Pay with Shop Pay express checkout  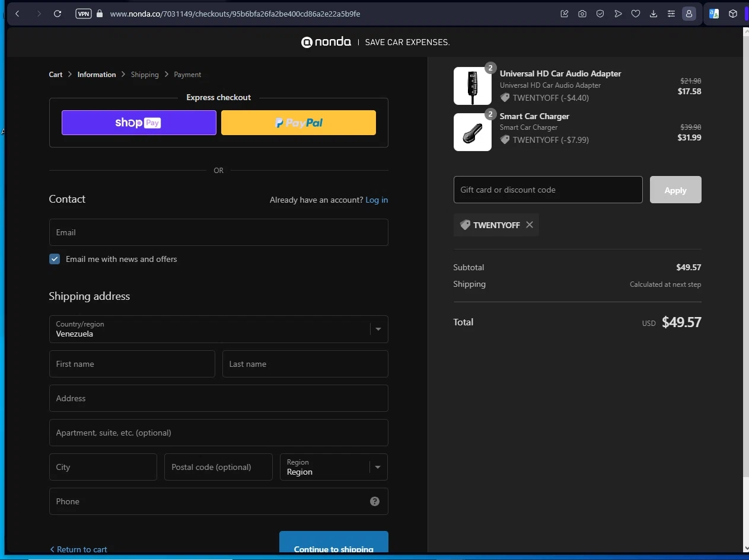[139, 123]
